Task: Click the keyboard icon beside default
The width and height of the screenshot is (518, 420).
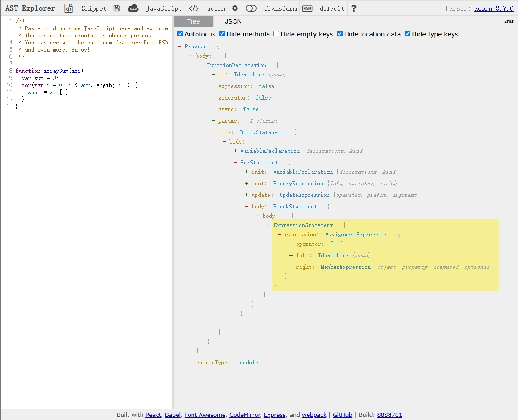Action: 307,8
